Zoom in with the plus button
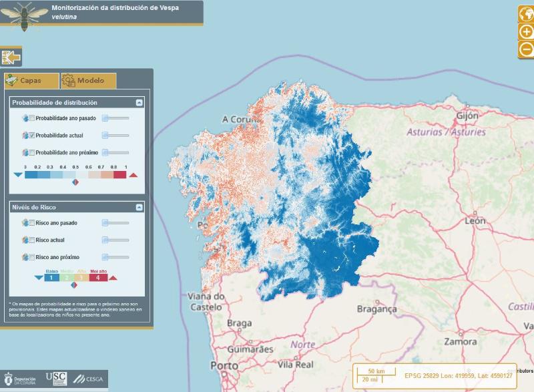 click(x=526, y=31)
